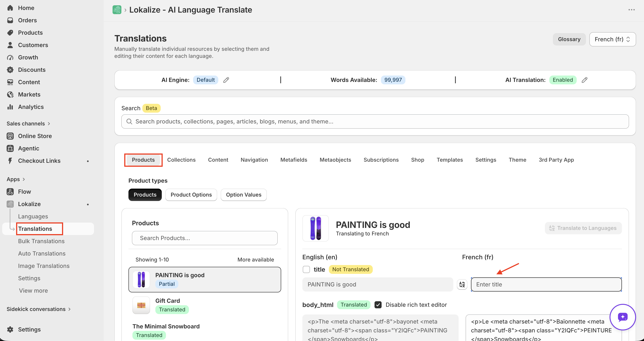Select Product Options type button
The image size is (644, 341).
point(191,195)
